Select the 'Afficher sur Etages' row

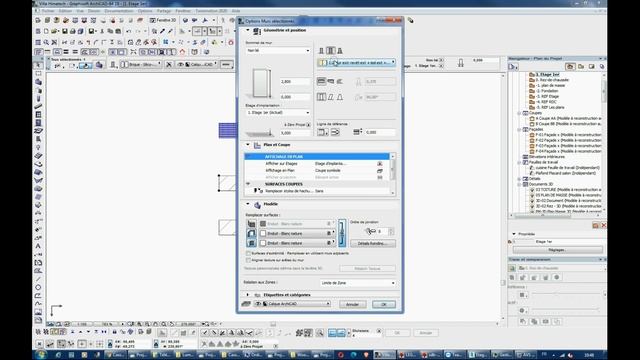318,164
